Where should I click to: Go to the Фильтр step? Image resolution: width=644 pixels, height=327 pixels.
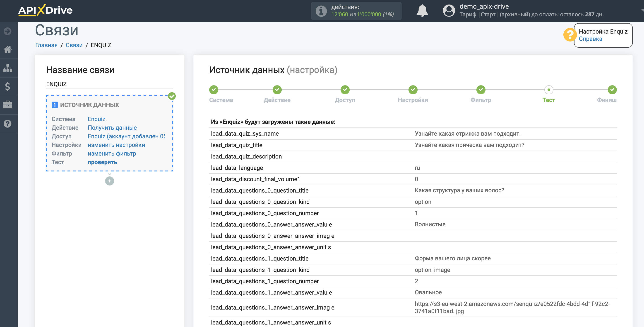[481, 90]
